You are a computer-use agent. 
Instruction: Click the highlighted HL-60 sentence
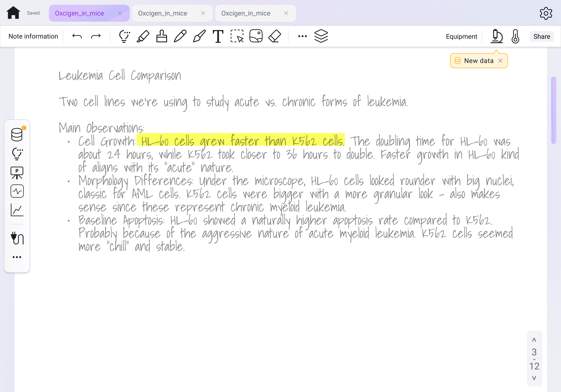tap(241, 140)
